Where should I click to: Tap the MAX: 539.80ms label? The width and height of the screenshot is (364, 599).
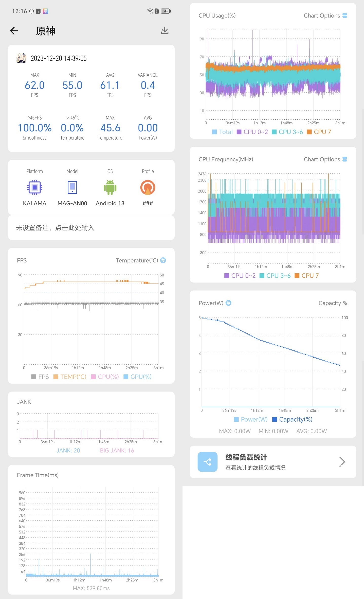pyautogui.click(x=91, y=588)
